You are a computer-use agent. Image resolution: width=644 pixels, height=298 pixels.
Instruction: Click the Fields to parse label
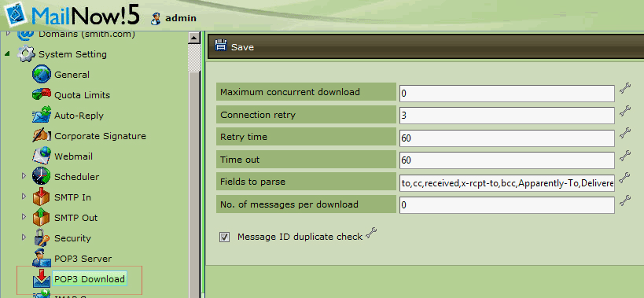tap(252, 182)
